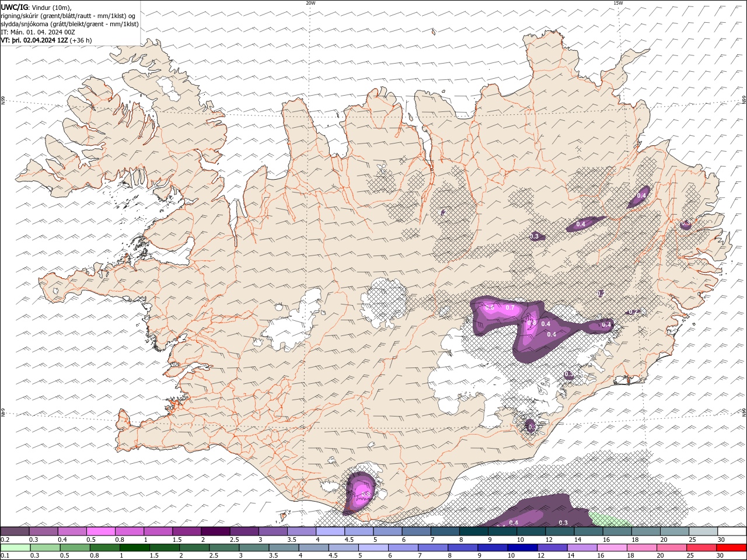The height and width of the screenshot is (560, 747).
Task: Click the 'VT: þri. 02.04.2024 12Z' valid time
Action: tap(34, 40)
